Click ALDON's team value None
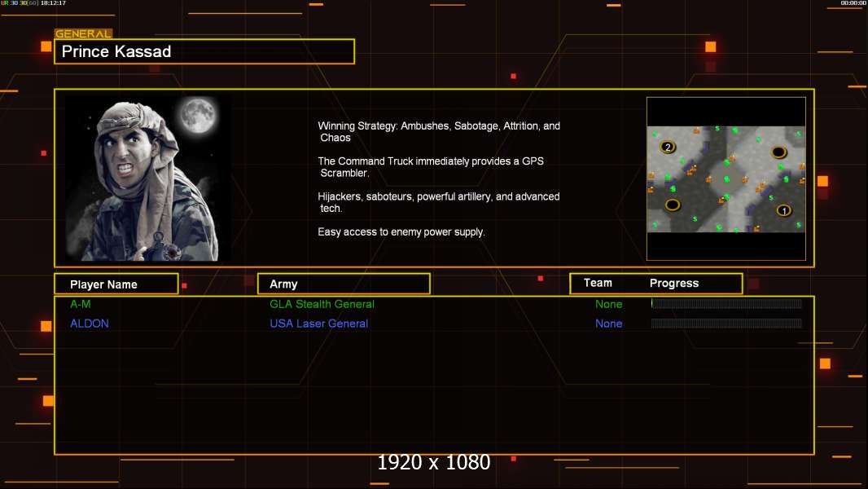868x489 pixels. (x=608, y=324)
